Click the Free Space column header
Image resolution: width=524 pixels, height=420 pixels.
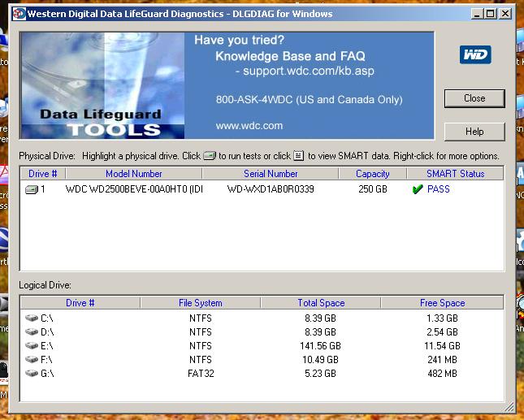[442, 303]
